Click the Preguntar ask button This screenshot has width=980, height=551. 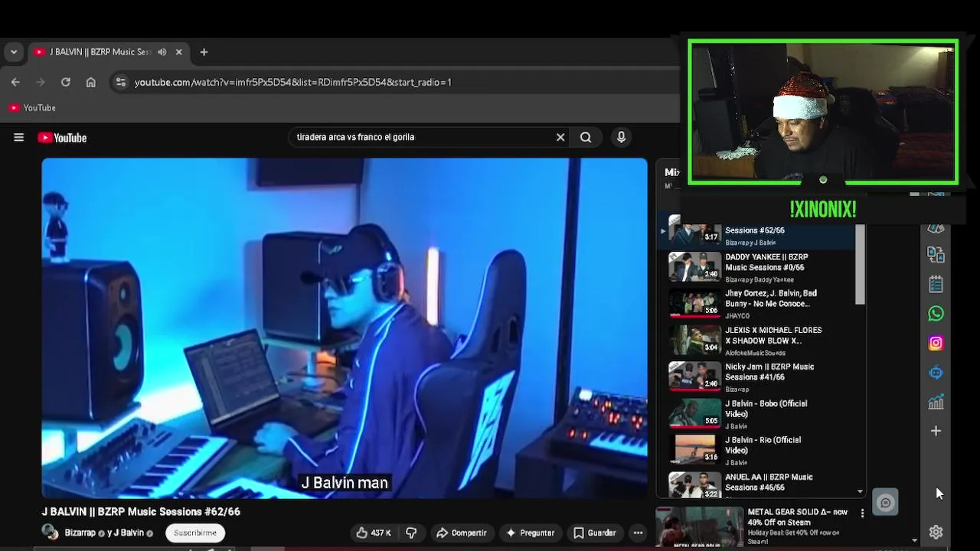[530, 533]
